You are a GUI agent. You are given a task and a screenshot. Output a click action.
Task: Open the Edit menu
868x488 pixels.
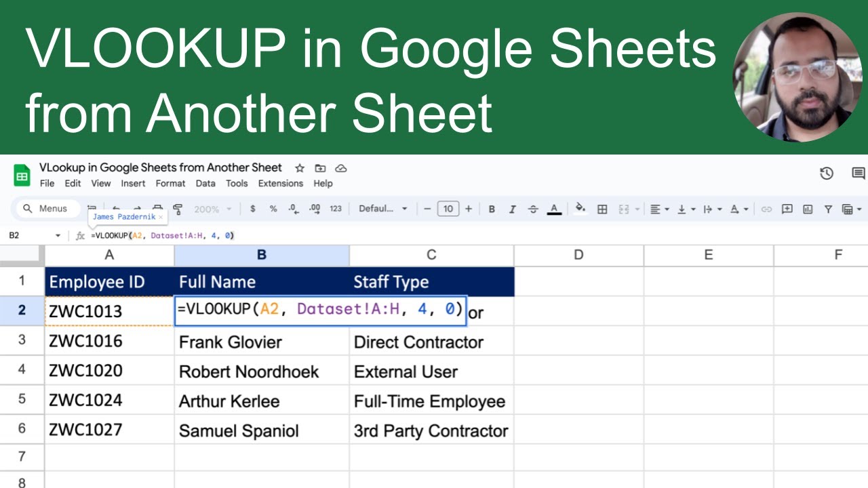coord(73,184)
